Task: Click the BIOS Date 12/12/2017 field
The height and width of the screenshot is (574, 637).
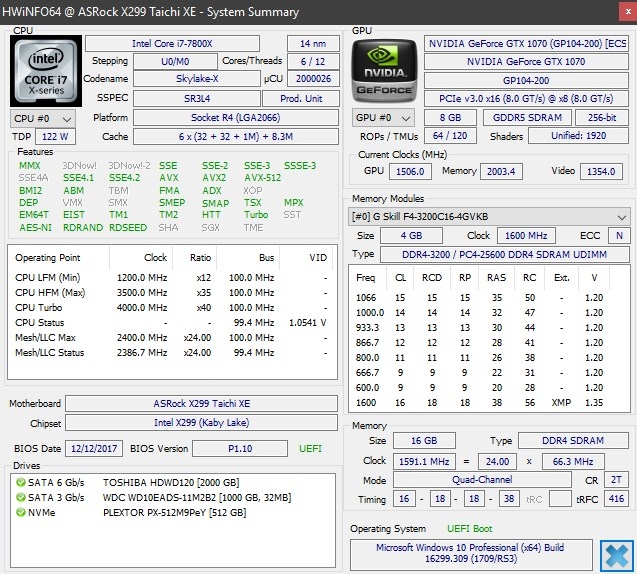Action: point(94,448)
